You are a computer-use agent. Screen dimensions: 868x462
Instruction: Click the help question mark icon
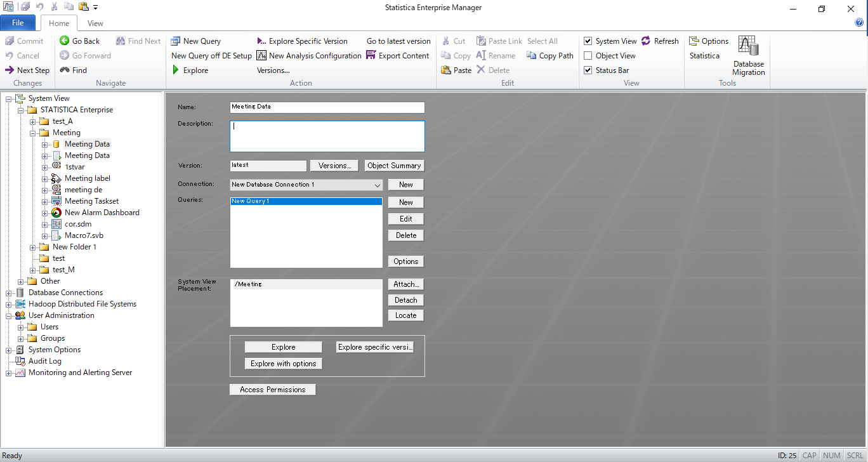[x=859, y=23]
